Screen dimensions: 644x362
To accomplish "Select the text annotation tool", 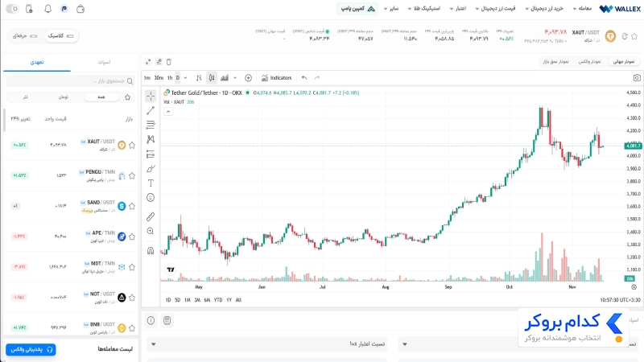I will 151,183.
